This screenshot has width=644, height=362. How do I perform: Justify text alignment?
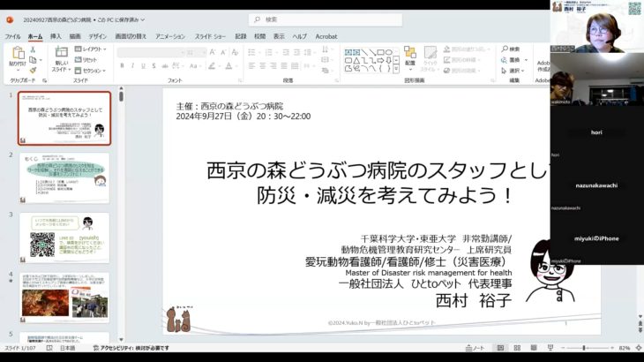pyautogui.click(x=284, y=65)
